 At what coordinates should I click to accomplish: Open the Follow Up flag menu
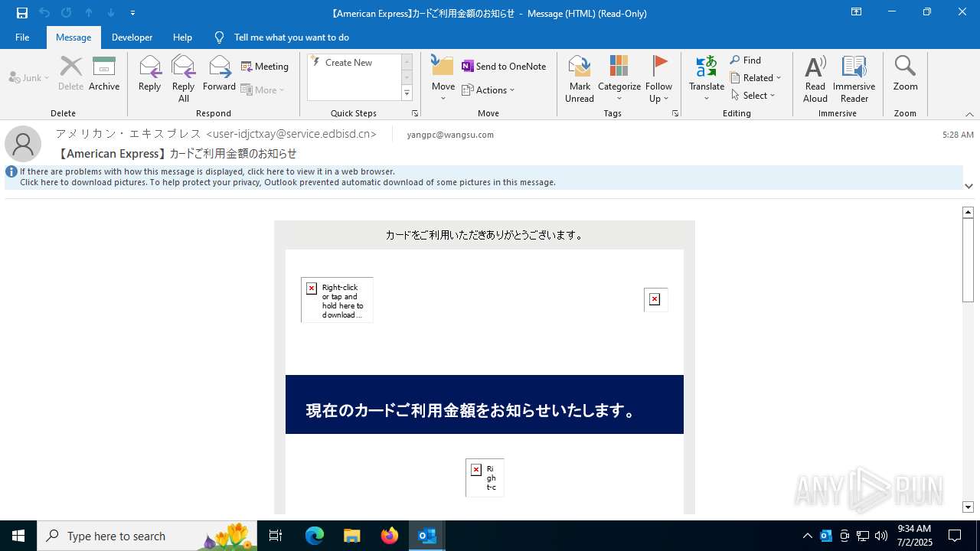pos(658,79)
